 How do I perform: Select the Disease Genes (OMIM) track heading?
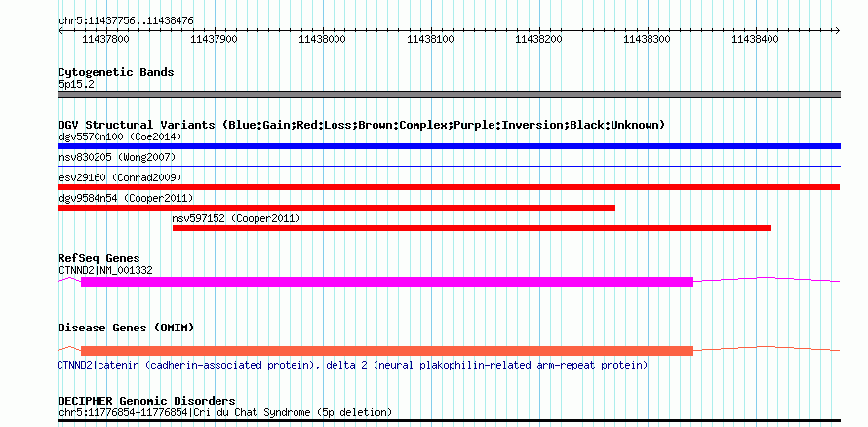pos(126,328)
